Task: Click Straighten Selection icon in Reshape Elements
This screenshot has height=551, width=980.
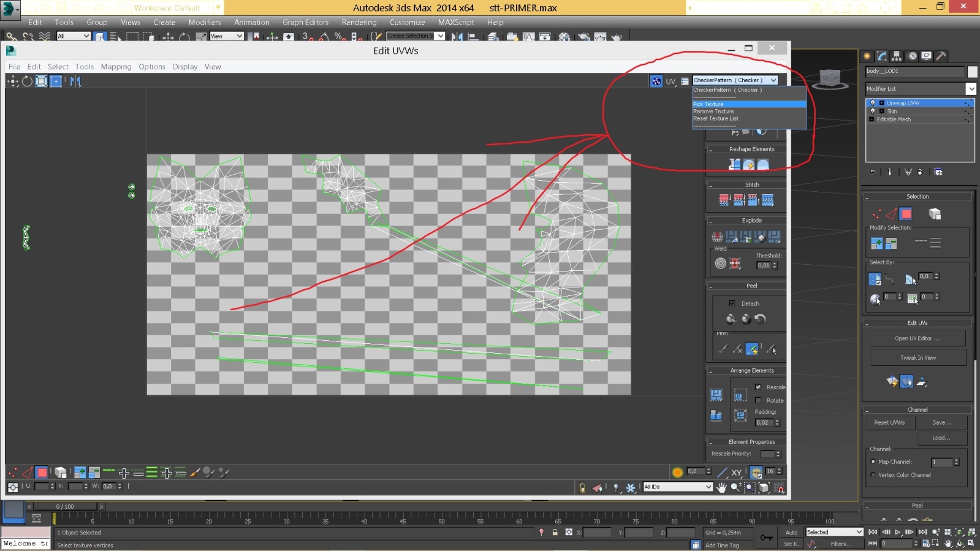Action: click(x=734, y=164)
